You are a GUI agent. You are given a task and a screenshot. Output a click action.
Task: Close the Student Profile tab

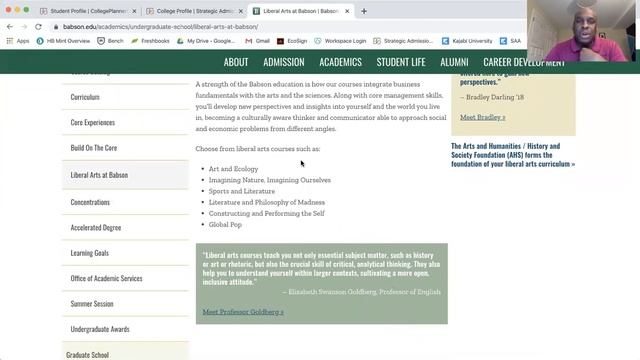click(134, 11)
